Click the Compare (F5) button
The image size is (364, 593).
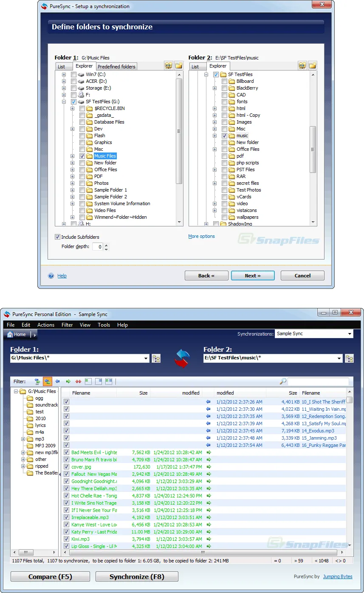(x=50, y=576)
